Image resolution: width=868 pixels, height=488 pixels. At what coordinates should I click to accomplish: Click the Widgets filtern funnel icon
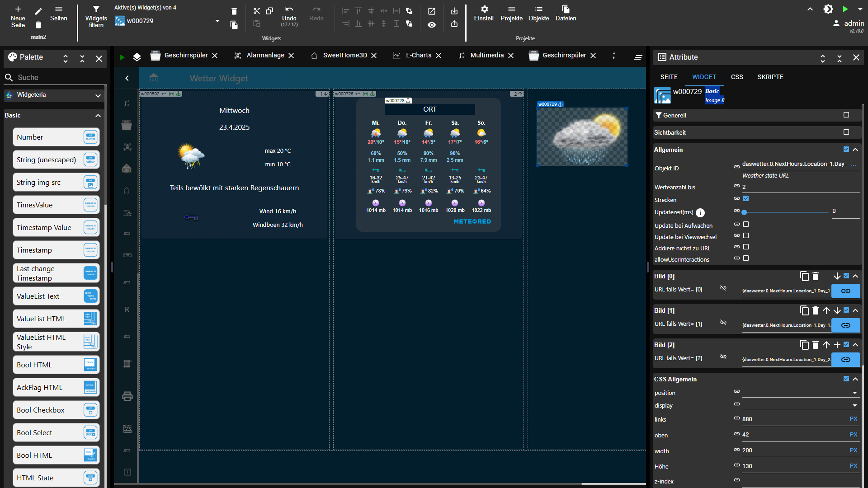(96, 9)
